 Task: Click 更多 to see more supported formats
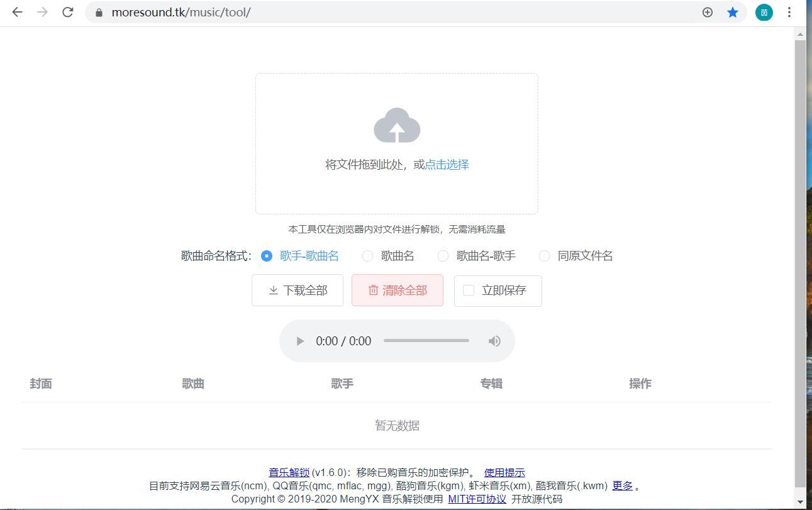pos(622,485)
